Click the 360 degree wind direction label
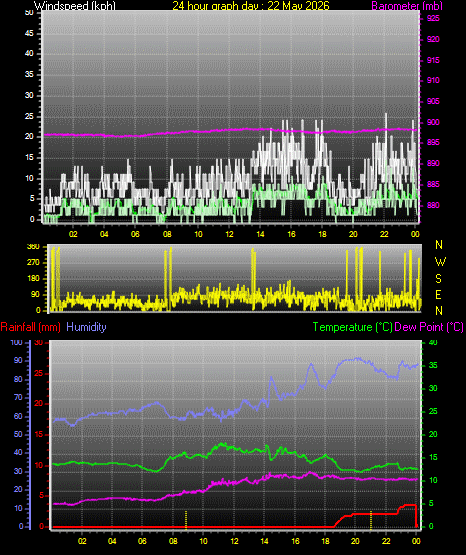 point(33,247)
